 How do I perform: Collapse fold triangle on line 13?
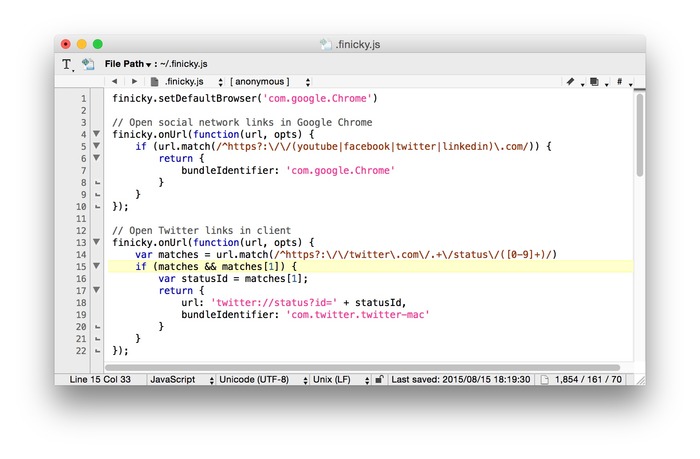tap(96, 242)
